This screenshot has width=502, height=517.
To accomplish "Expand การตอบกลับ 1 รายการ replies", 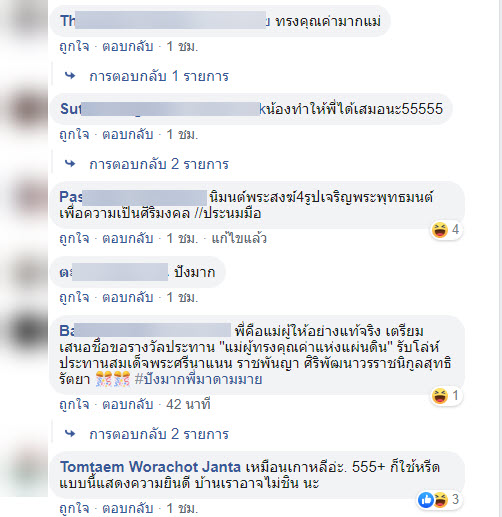I will 159,76.
